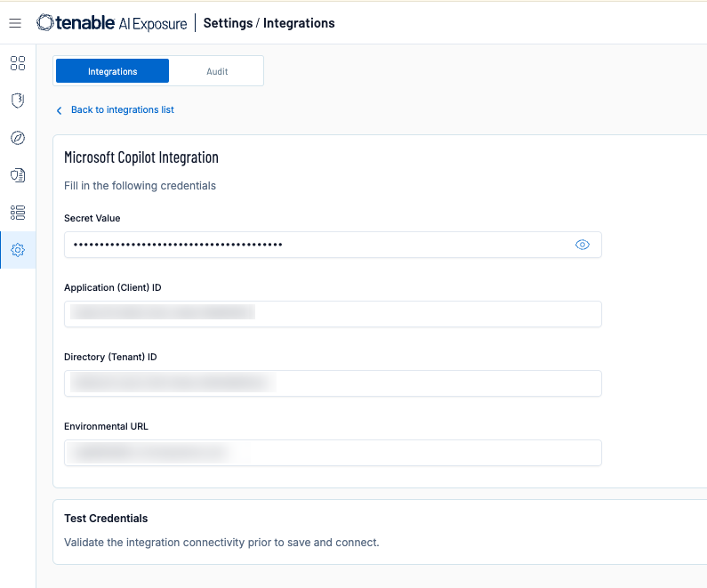Click Integrations in the breadcrumb header

point(299,23)
